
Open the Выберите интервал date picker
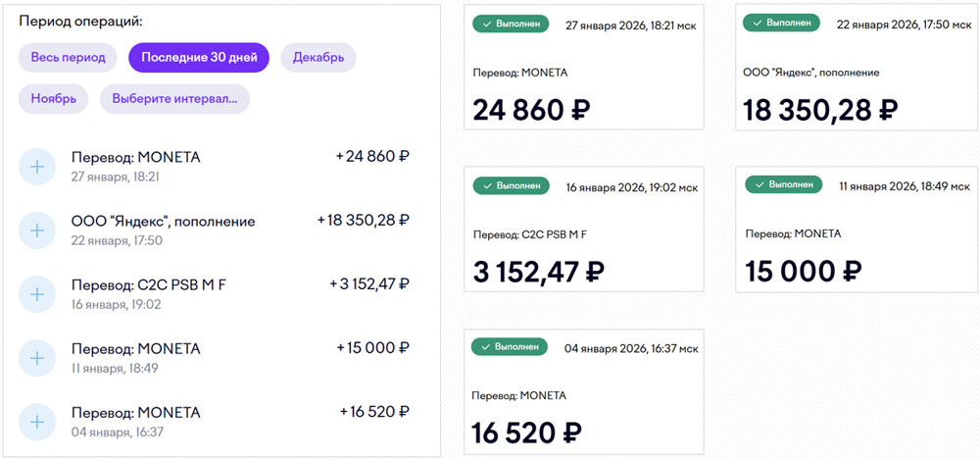(174, 99)
